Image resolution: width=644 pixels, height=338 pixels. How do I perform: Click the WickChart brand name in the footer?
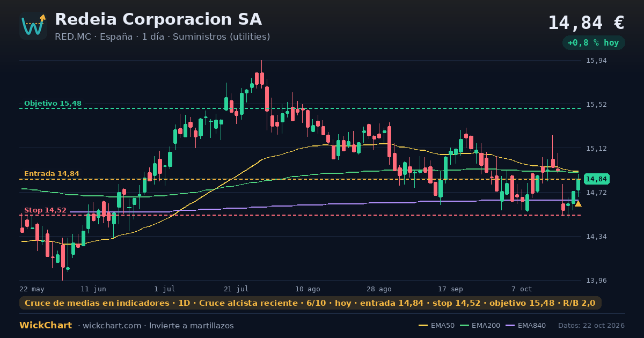click(x=46, y=326)
